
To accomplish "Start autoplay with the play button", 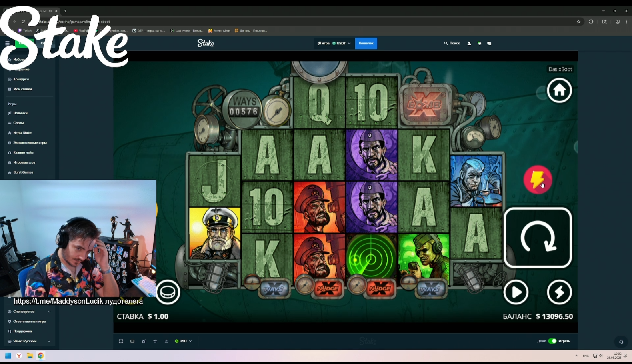I will point(516,292).
